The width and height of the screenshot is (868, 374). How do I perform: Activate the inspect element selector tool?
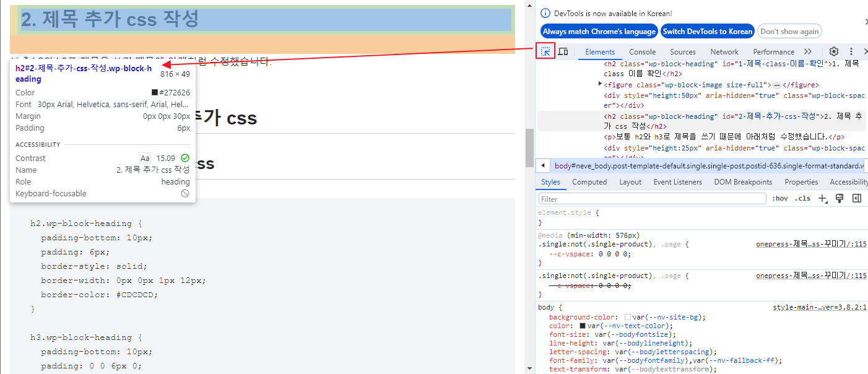tap(545, 51)
